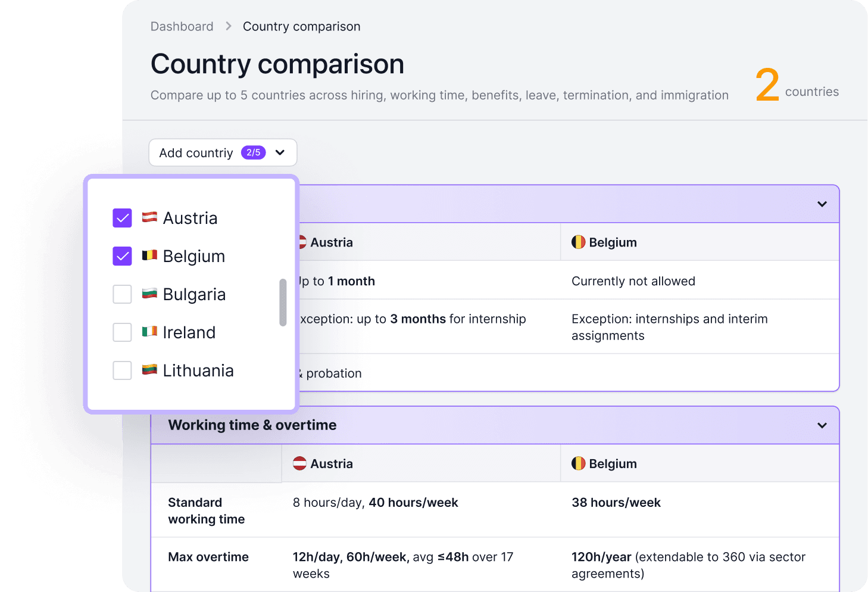Uncheck the Austria checkbox

122,218
